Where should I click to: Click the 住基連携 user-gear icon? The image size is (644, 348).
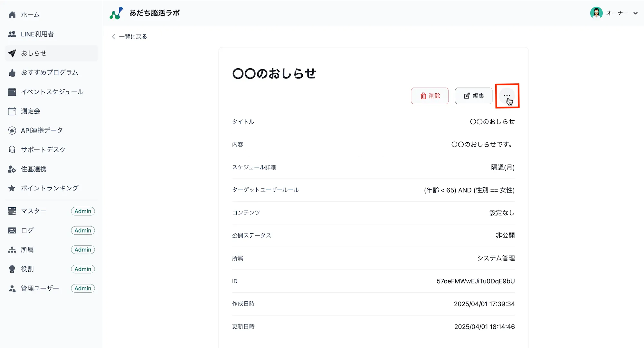pos(12,169)
